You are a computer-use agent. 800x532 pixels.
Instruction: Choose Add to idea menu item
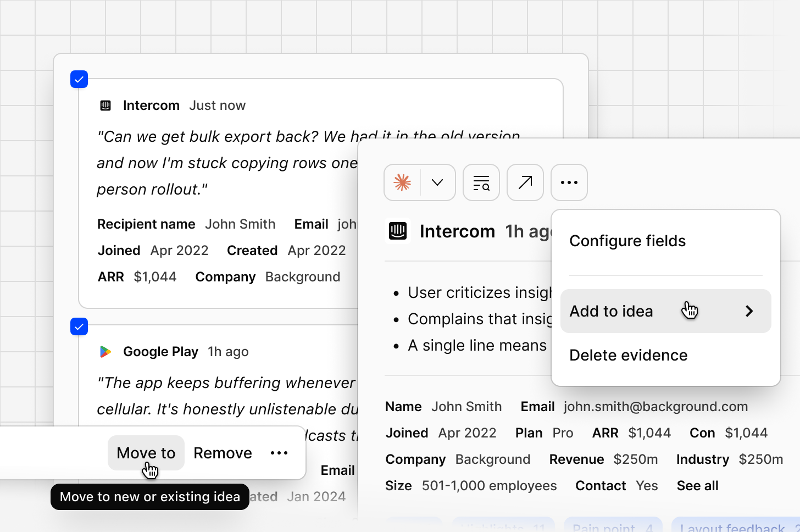tap(666, 311)
